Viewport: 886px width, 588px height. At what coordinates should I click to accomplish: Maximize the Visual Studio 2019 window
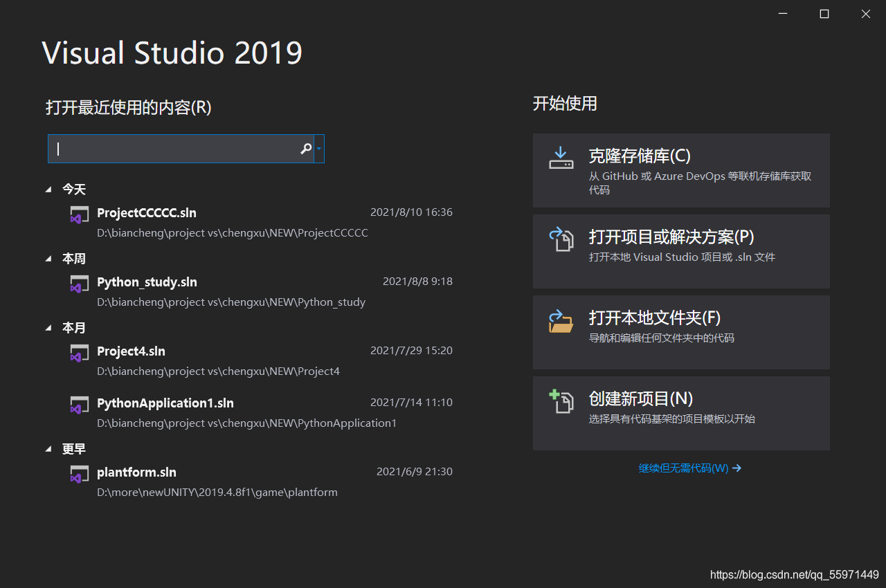[x=824, y=14]
